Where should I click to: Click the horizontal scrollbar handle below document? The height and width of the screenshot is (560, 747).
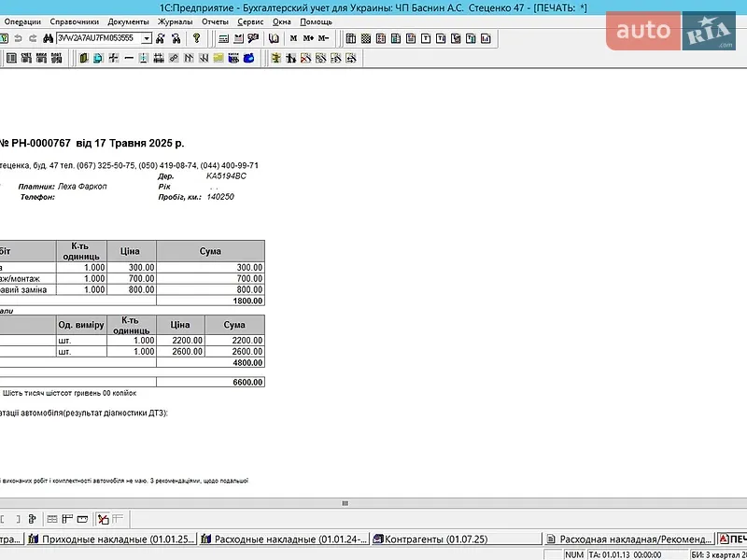[345, 503]
